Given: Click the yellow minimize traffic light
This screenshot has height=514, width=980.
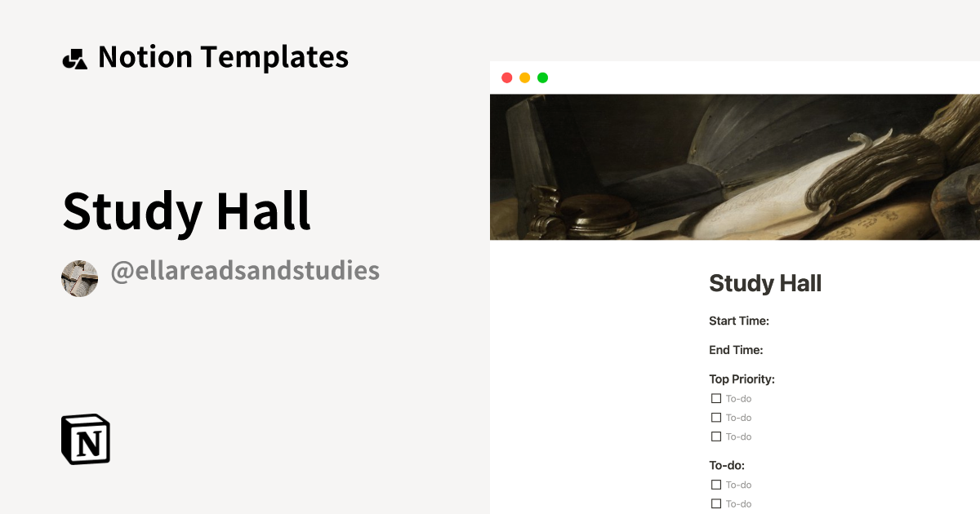Looking at the screenshot, I should pos(523,78).
